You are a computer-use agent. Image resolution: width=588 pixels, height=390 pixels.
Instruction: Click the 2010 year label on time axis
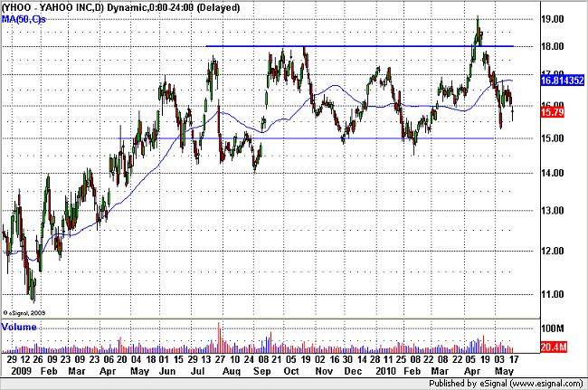click(385, 371)
